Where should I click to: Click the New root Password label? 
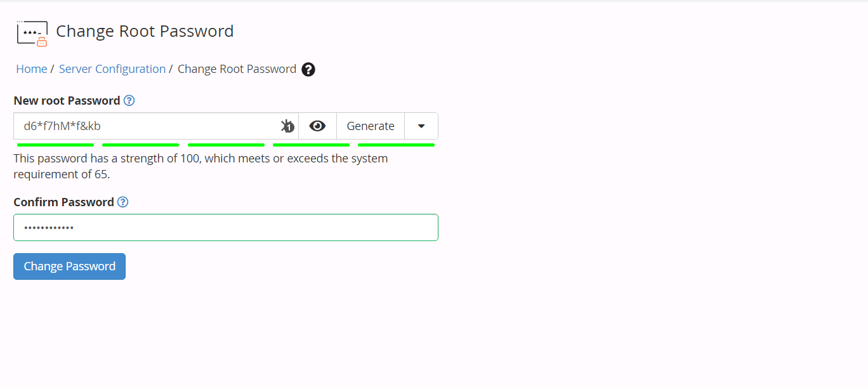click(x=67, y=100)
